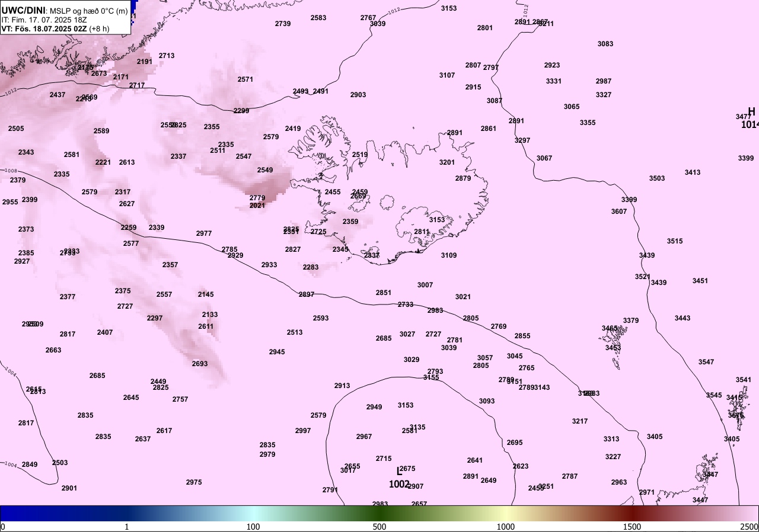Click the value '2879'

tap(463, 178)
